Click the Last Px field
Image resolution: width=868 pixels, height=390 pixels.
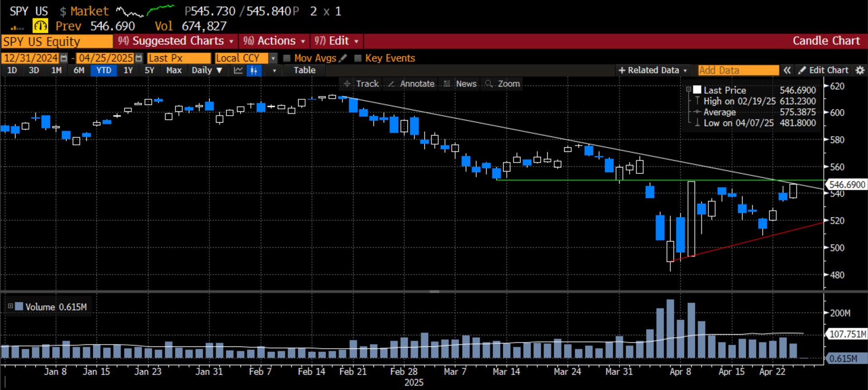point(179,58)
